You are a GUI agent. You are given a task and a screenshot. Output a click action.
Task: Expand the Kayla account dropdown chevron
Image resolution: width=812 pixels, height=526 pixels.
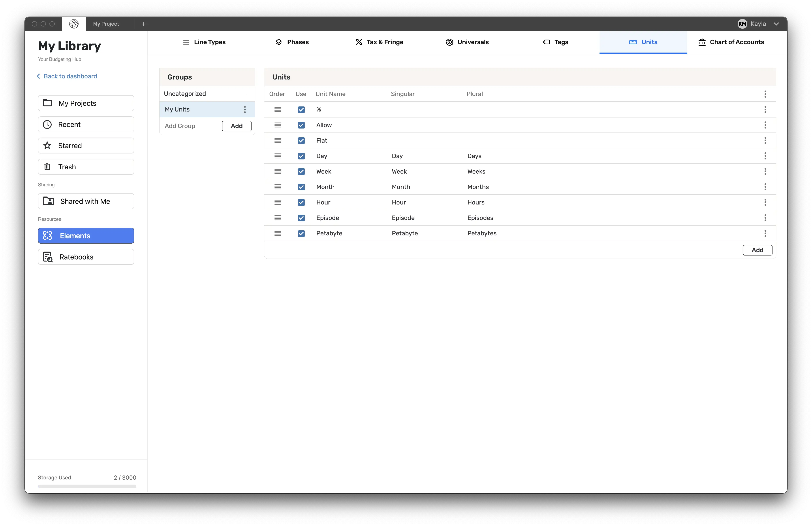click(776, 24)
